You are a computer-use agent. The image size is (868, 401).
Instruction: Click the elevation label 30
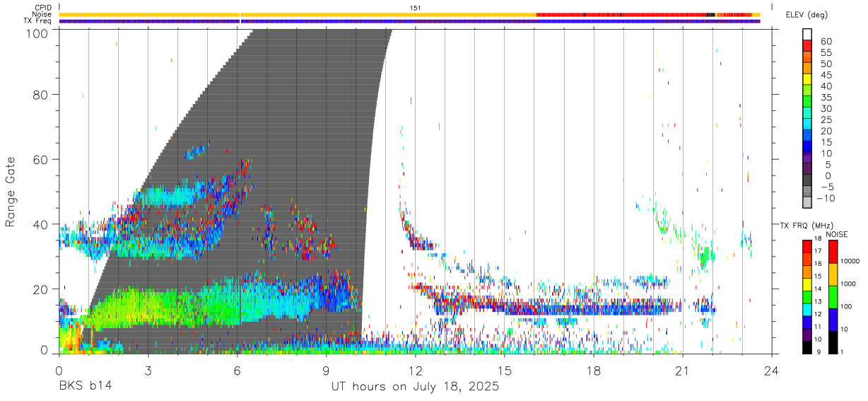pos(826,108)
